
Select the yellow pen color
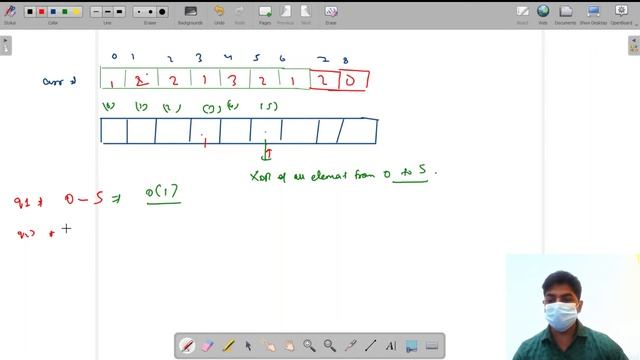coord(76,12)
